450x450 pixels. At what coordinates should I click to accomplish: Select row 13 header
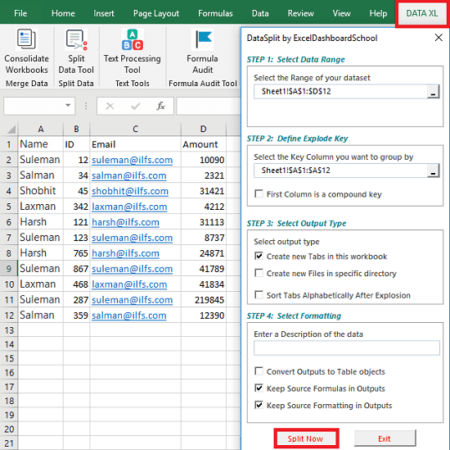(x=9, y=330)
